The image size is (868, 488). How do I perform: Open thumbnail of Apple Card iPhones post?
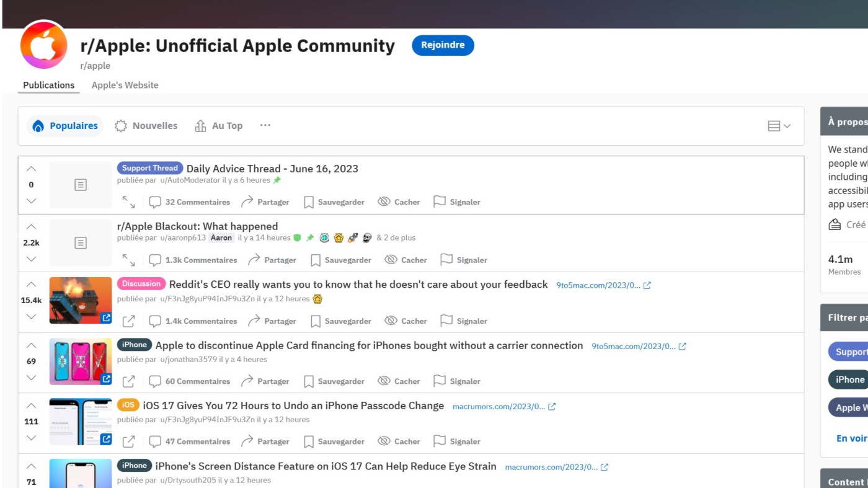pos(81,362)
